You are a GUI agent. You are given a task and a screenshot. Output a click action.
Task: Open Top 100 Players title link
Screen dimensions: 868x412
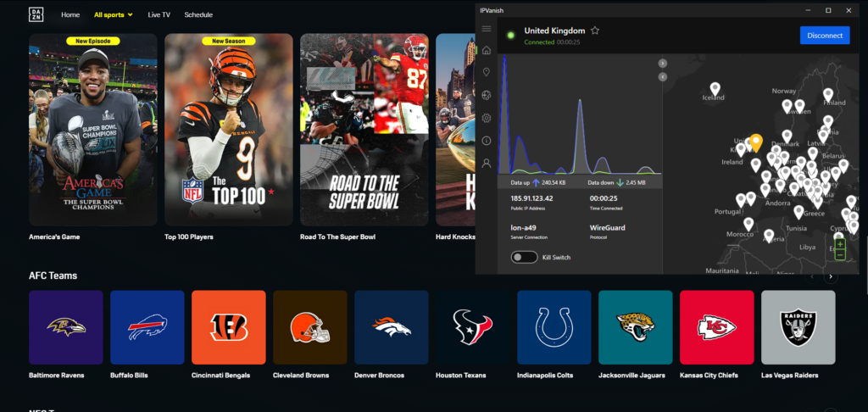pos(189,237)
